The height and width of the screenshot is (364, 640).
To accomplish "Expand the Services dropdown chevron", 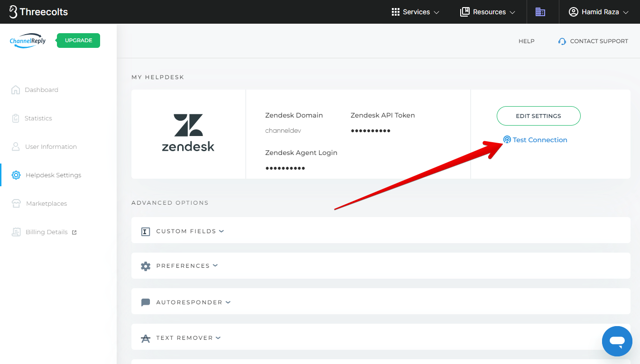I will [x=437, y=12].
